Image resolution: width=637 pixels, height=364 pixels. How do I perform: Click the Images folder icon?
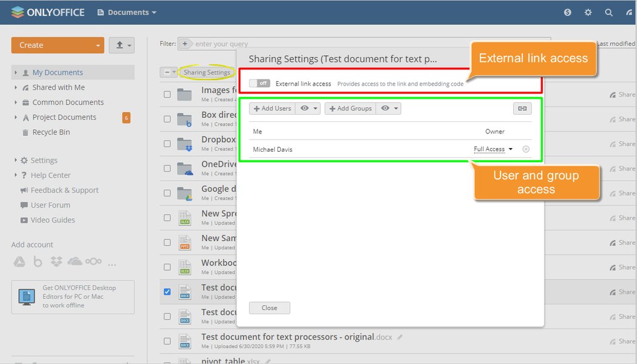coord(184,94)
